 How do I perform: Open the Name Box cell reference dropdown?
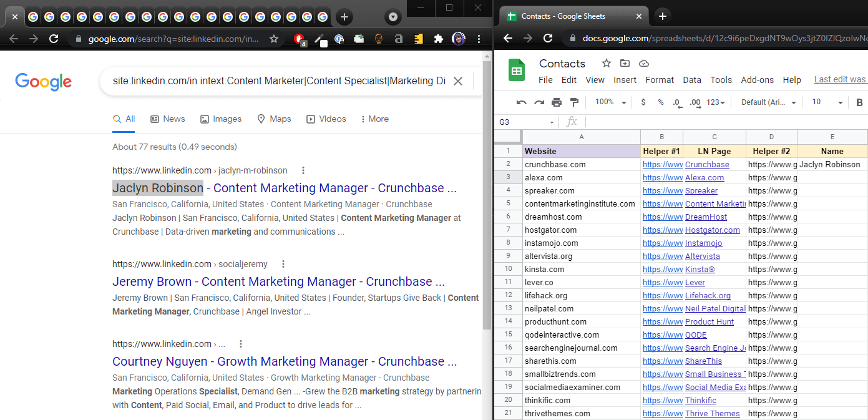point(552,122)
